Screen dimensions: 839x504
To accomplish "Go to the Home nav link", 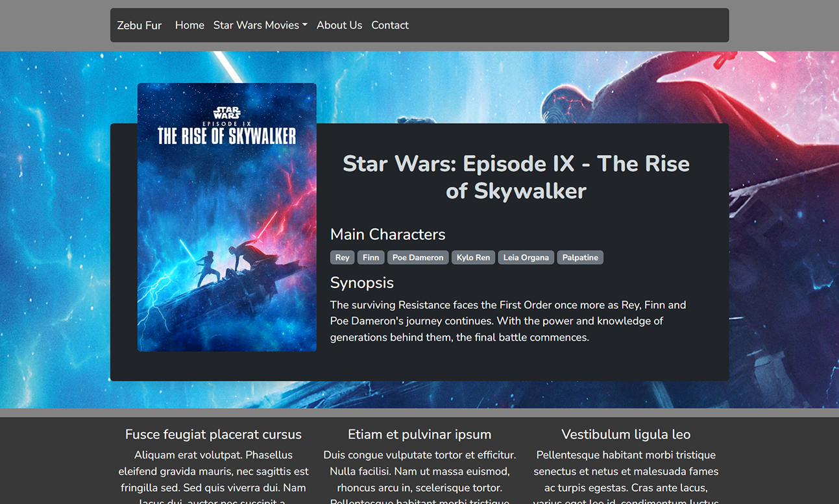I will coord(189,25).
